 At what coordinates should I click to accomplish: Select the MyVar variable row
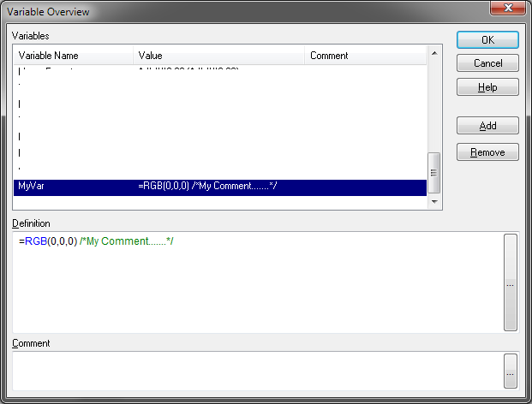click(x=220, y=187)
